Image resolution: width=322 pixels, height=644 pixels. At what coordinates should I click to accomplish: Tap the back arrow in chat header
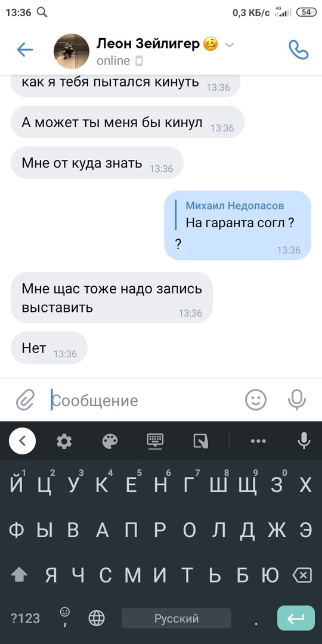click(24, 50)
